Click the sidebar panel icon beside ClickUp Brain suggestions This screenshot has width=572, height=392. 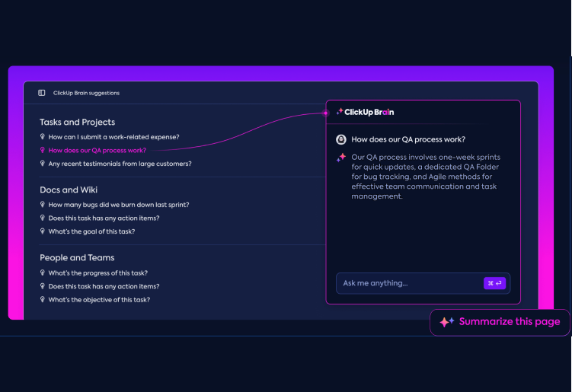(x=42, y=93)
